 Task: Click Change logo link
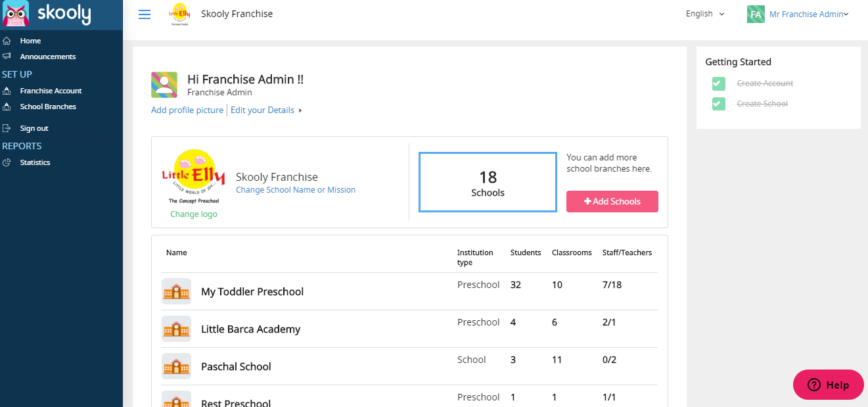(194, 214)
